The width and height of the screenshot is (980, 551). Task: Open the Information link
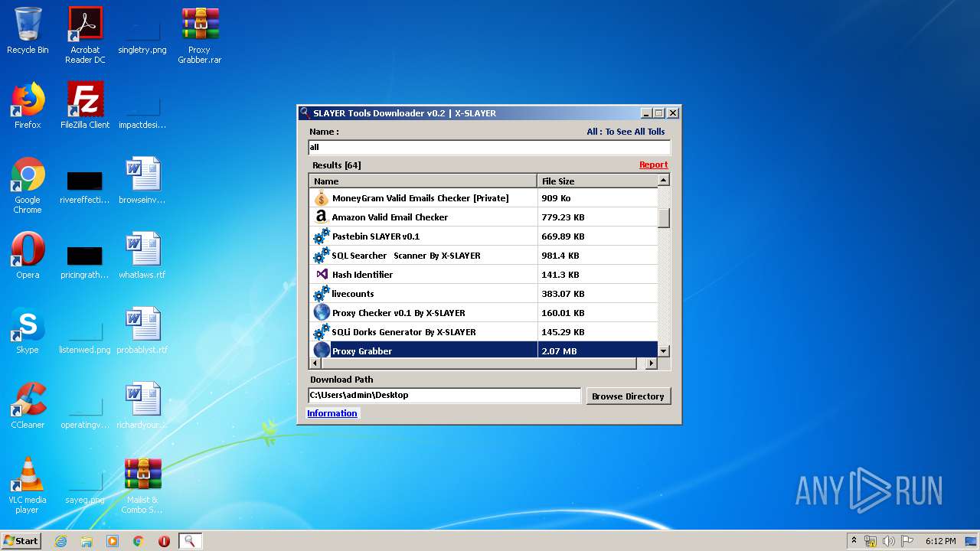tap(332, 413)
